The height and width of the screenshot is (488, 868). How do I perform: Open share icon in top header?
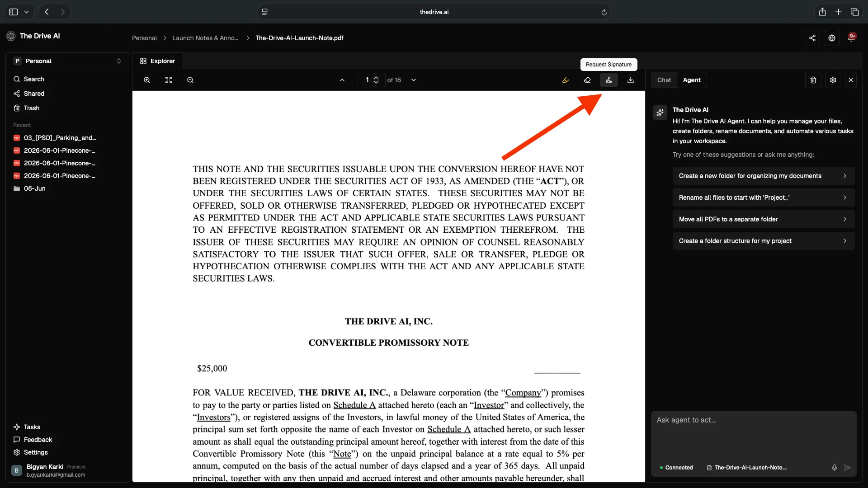(812, 38)
